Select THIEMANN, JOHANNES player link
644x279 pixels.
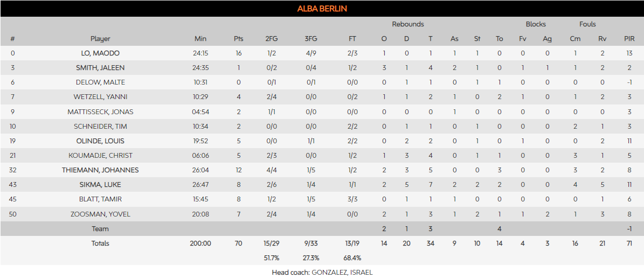[x=100, y=170]
